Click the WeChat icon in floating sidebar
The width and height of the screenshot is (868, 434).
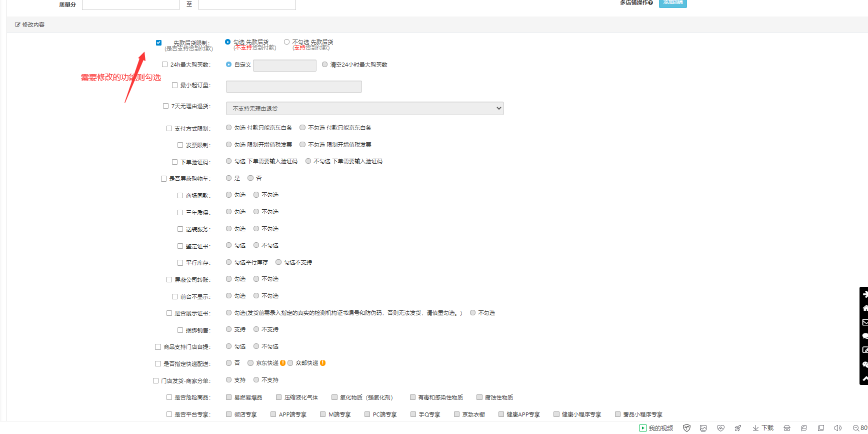pyautogui.click(x=864, y=364)
